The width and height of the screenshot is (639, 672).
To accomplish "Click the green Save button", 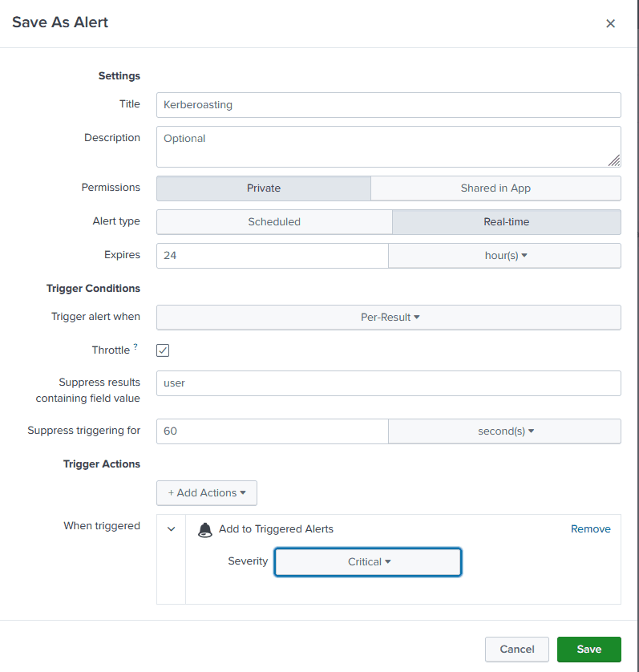I will (x=589, y=650).
